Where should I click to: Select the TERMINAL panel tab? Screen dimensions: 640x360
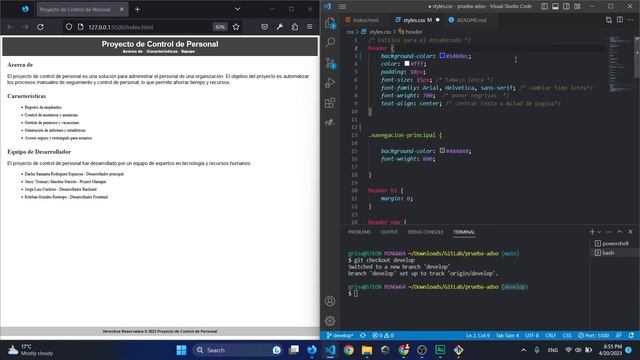464,232
